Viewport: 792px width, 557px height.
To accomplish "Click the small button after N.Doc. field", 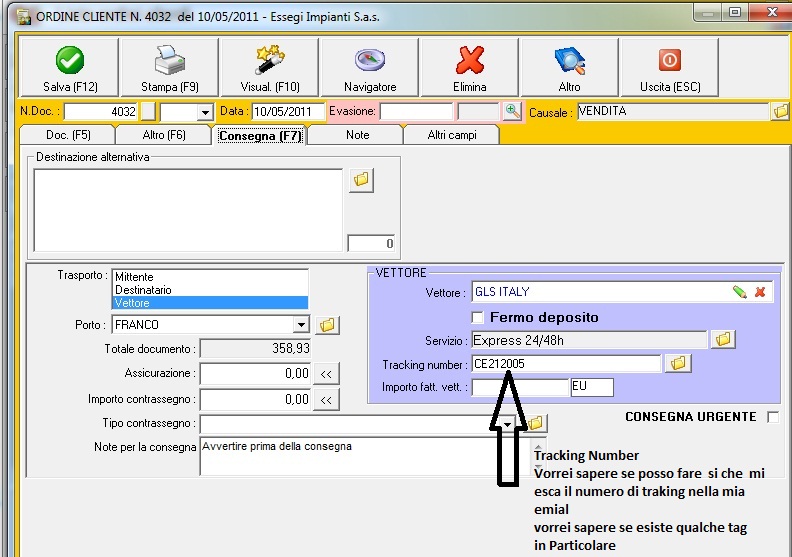I will click(x=148, y=112).
